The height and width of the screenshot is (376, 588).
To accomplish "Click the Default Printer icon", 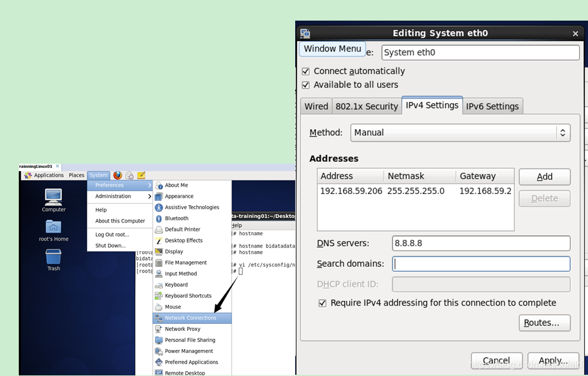I will click(x=159, y=229).
